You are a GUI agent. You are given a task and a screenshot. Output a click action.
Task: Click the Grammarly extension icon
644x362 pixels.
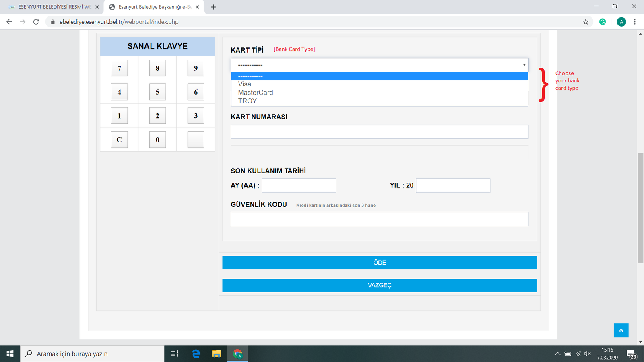pyautogui.click(x=603, y=22)
